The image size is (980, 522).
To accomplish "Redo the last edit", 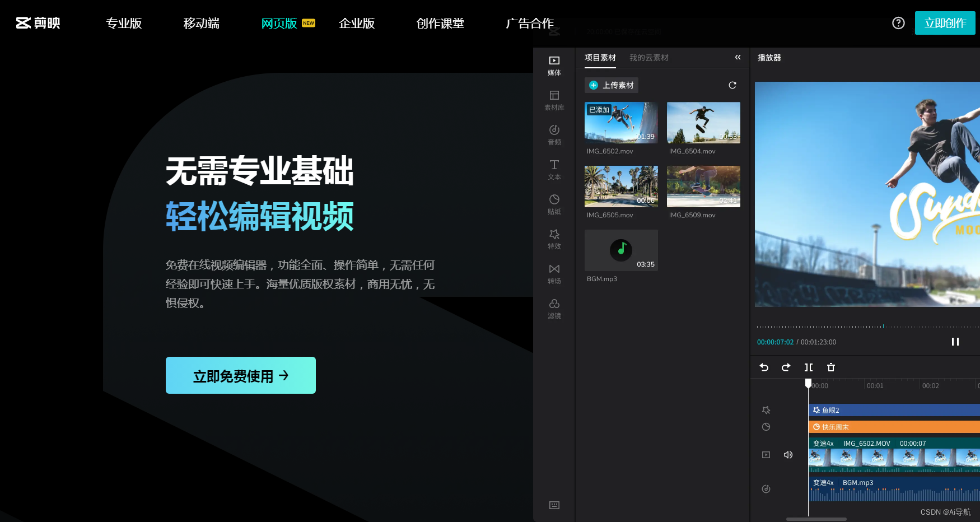I will (786, 367).
